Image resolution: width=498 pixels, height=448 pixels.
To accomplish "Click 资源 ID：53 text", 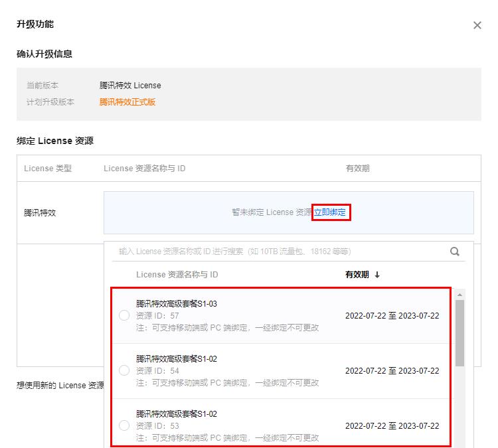I will pyautogui.click(x=157, y=425).
